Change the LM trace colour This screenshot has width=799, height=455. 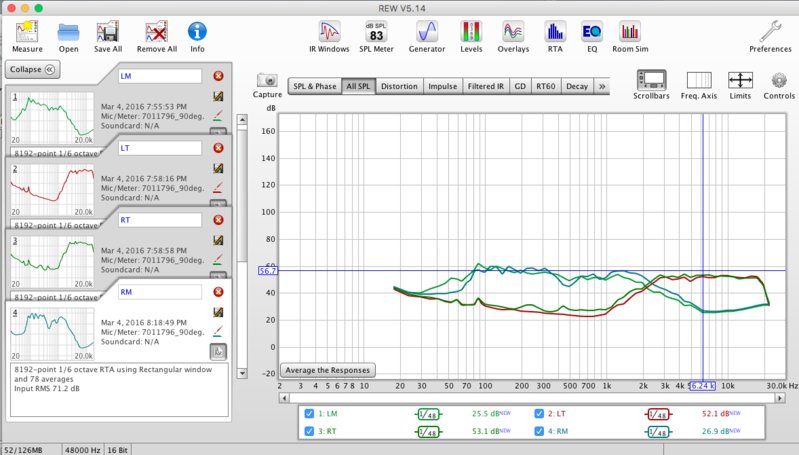point(218,116)
